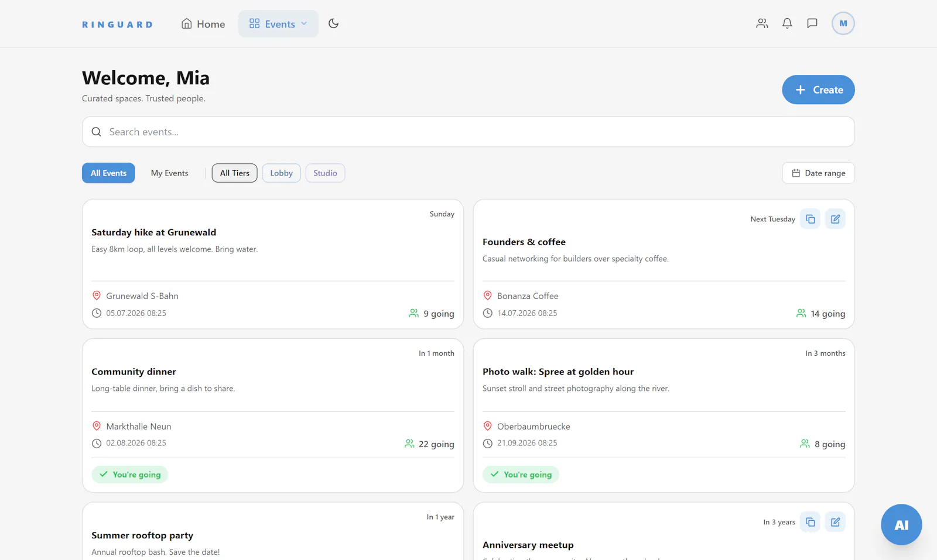Click the attendees icon next to 9 going
Viewport: 937px width, 560px height.
(x=414, y=313)
